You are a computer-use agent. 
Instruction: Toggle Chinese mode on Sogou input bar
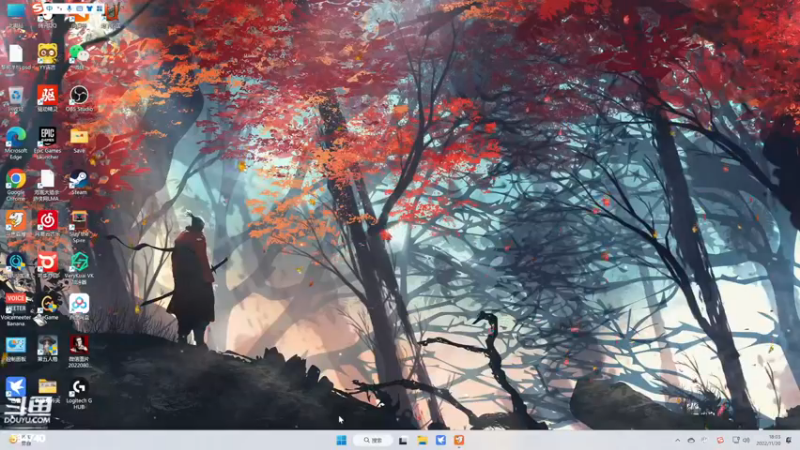point(49,9)
